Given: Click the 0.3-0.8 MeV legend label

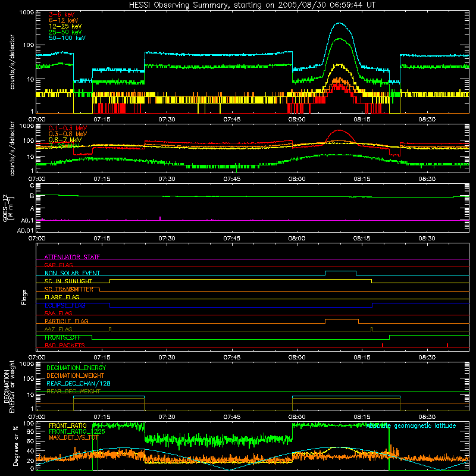Looking at the screenshot, I should point(68,134).
